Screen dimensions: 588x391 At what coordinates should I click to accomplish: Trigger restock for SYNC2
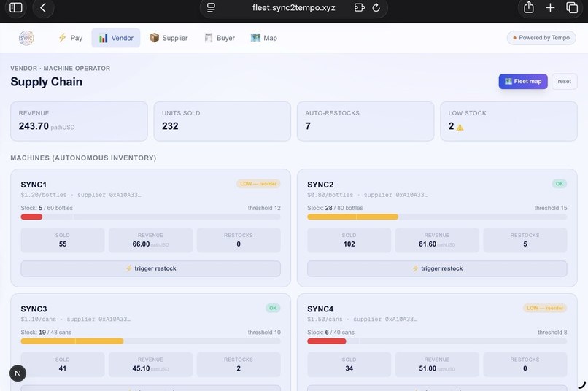point(437,268)
